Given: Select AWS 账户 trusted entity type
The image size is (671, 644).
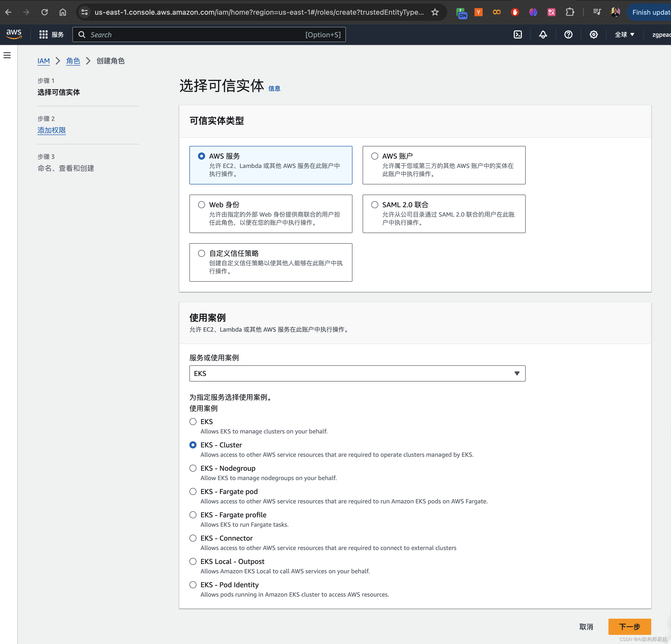Looking at the screenshot, I should pos(444,165).
